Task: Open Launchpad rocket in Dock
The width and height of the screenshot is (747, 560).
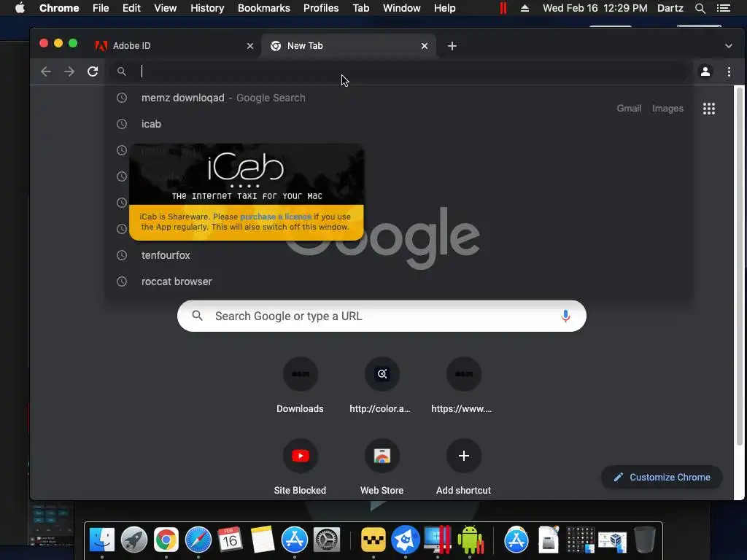Action: 134,540
